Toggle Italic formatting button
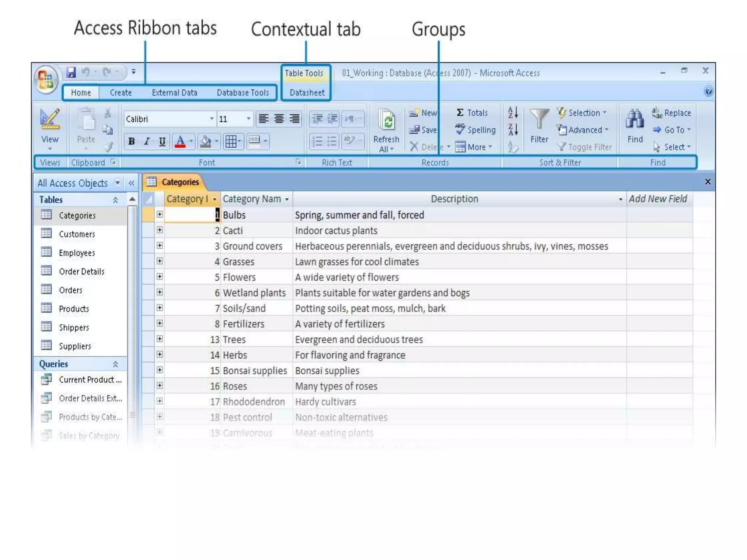The width and height of the screenshot is (747, 560). point(147,141)
